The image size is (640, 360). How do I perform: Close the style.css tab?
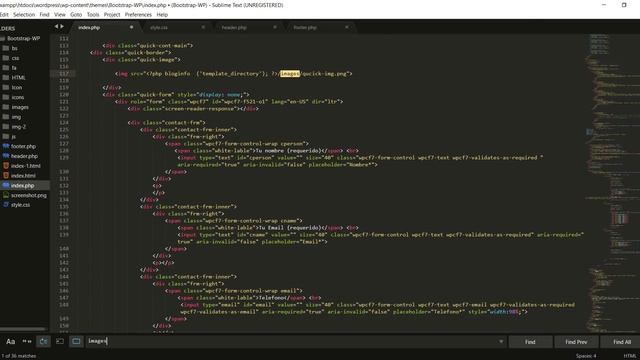[x=203, y=27]
